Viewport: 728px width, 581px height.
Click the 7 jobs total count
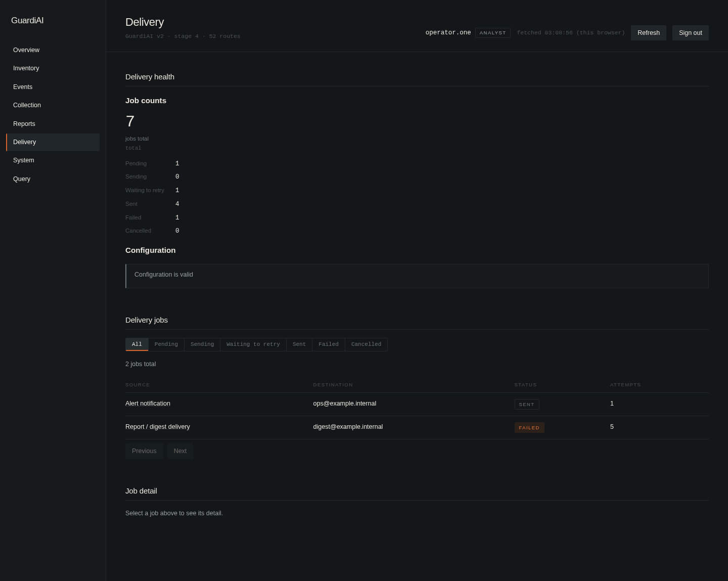tap(130, 121)
